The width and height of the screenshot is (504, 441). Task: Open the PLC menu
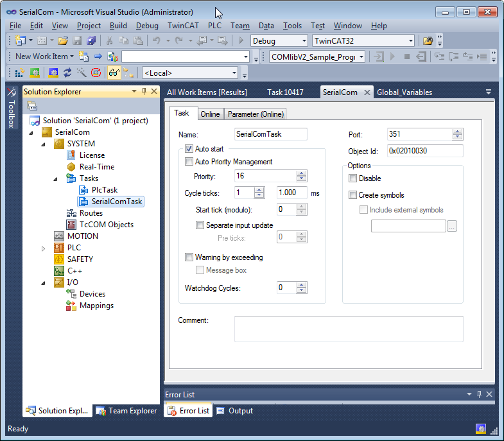click(214, 26)
